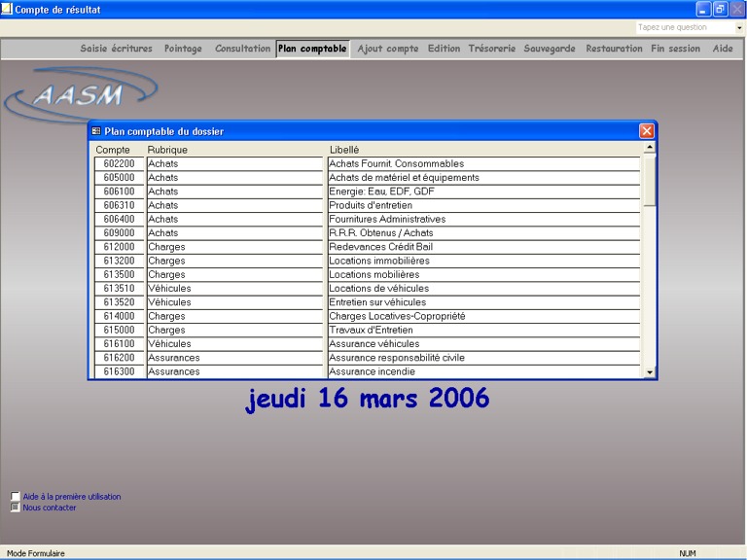Click Rubrique Véhicules for account 616100
Screen dimensions: 747x560
pos(234,343)
